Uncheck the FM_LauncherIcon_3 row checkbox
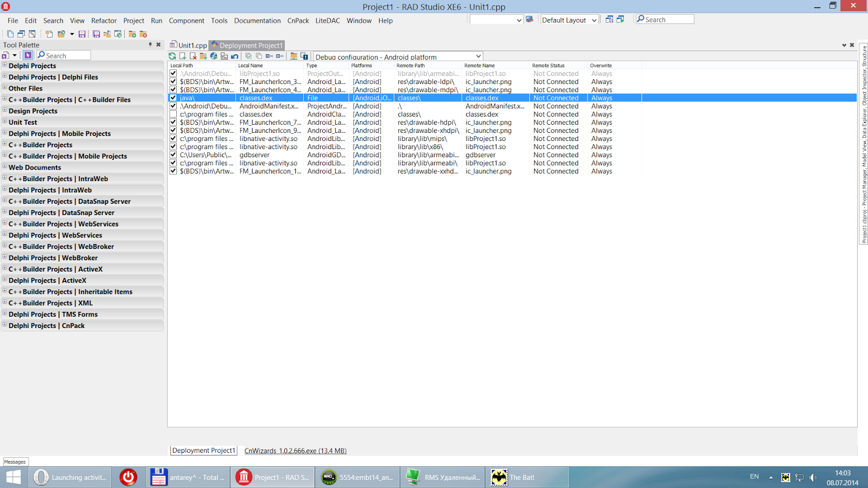Image resolution: width=868 pixels, height=488 pixels. (x=173, y=81)
